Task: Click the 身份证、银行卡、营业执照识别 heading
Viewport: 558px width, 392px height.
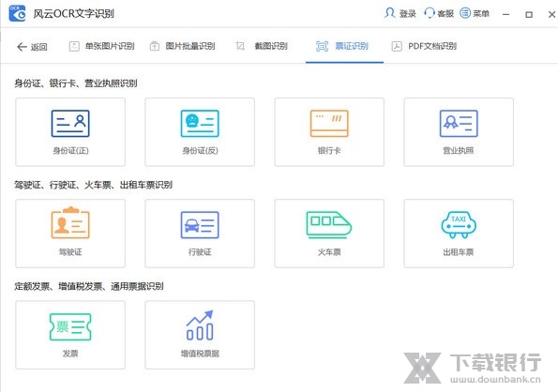Action: tap(76, 83)
